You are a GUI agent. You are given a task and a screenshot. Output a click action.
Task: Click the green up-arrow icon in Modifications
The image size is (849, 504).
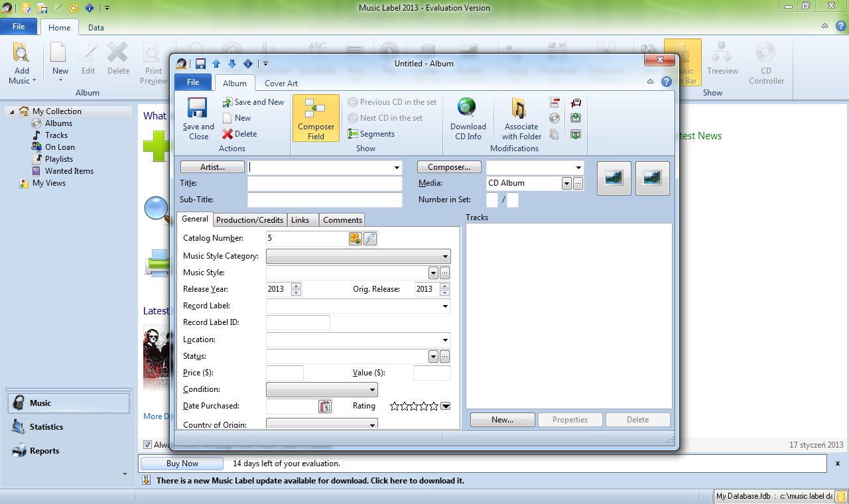click(576, 118)
